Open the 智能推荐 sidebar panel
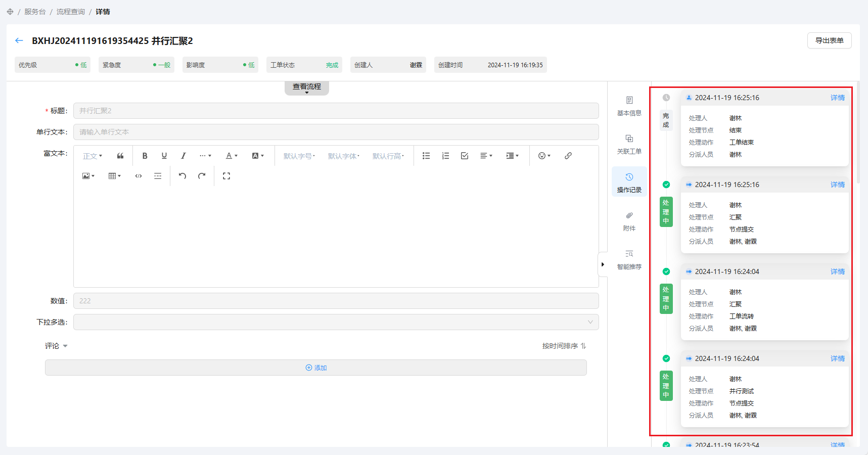868x455 pixels. point(629,260)
